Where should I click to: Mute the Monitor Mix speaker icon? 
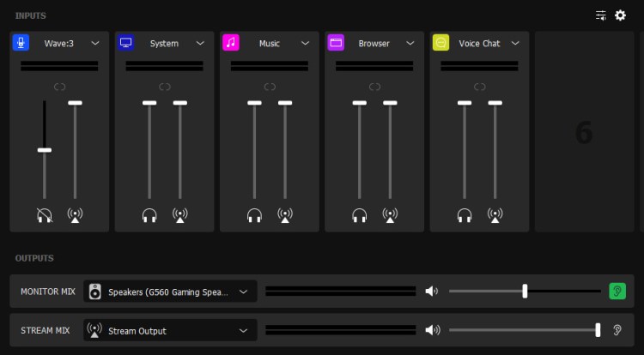(432, 292)
